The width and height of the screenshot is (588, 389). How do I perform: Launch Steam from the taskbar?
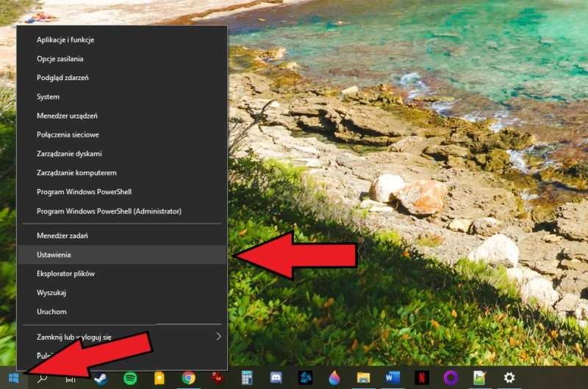(x=101, y=378)
